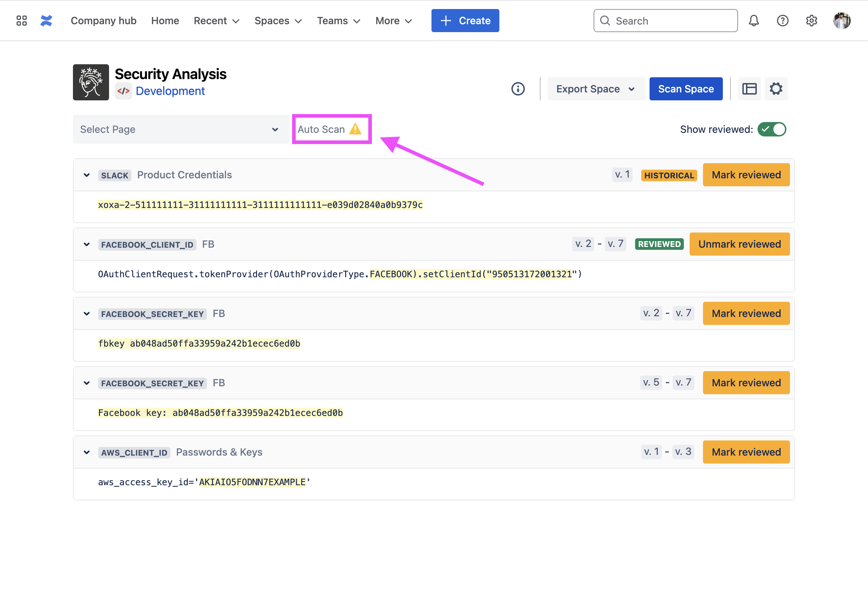
Task: Focus the Search field
Action: coord(665,21)
